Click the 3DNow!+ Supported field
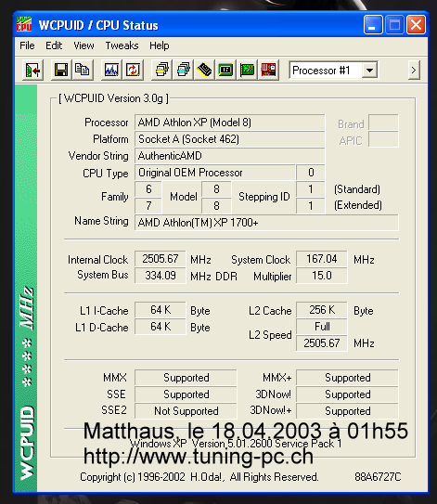437x504 pixels. coord(347,411)
